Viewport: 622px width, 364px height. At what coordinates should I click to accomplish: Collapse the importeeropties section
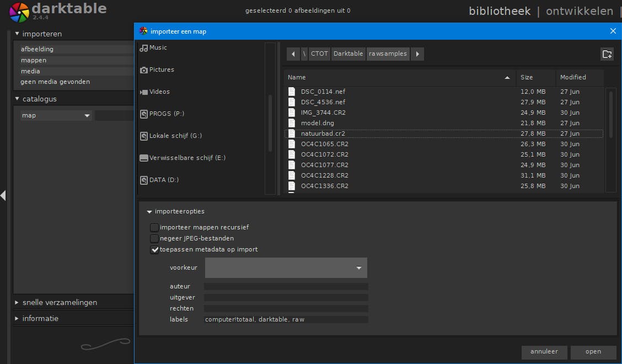[x=149, y=212]
